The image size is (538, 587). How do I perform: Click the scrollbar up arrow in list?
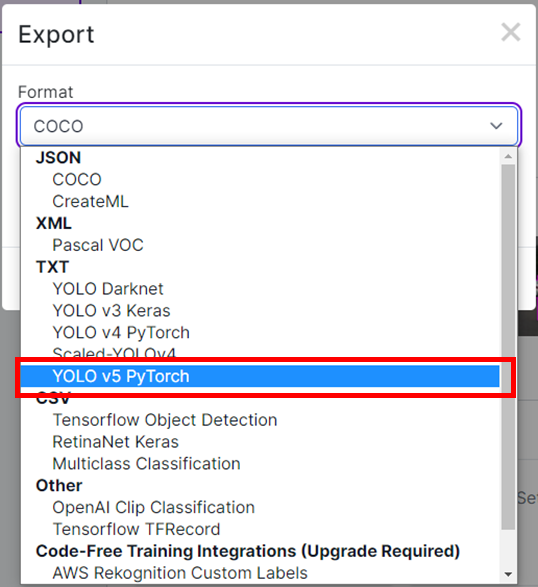(508, 156)
